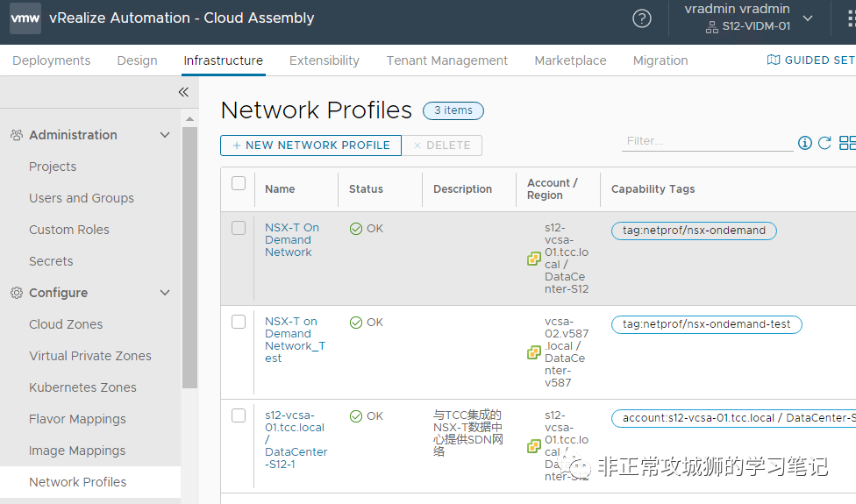
Task: Open the Deployments tab
Action: [x=52, y=60]
